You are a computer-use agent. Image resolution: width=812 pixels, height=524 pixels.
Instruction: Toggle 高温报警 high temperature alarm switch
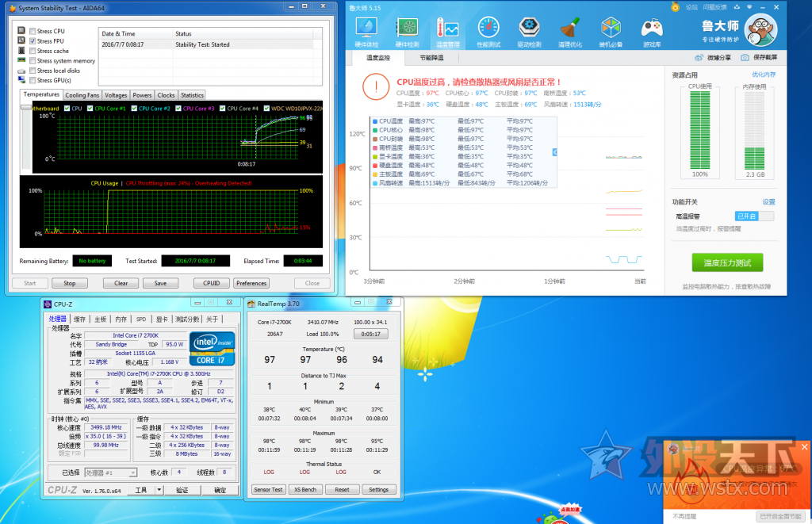pyautogui.click(x=754, y=216)
